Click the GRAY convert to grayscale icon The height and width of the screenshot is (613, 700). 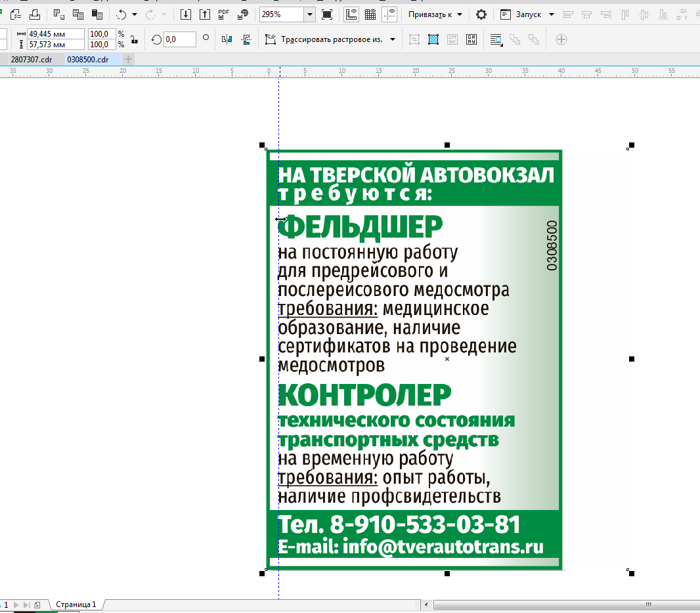click(471, 39)
